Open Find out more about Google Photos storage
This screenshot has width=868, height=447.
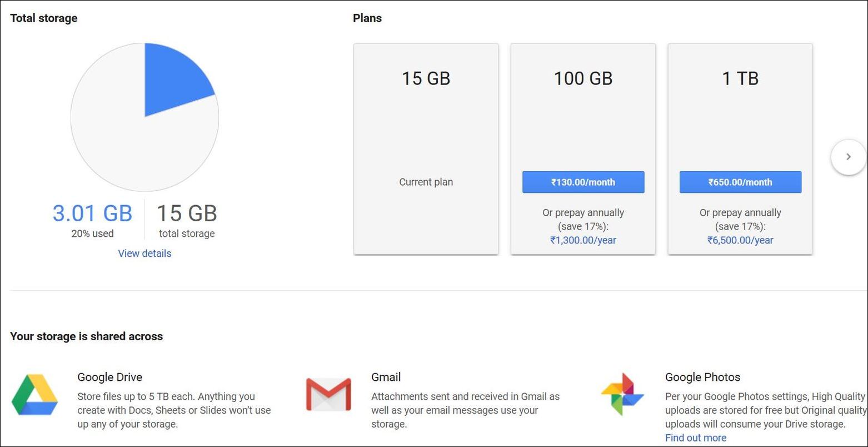[695, 438]
